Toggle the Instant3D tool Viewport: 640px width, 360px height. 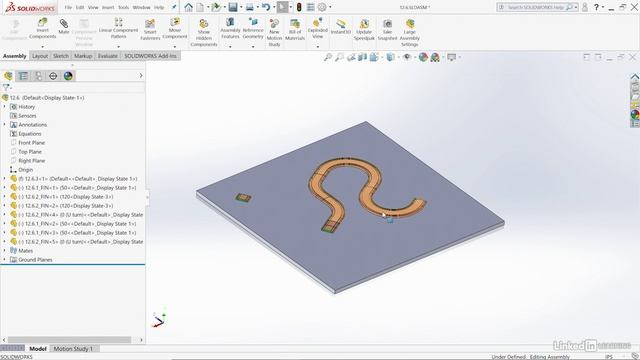pyautogui.click(x=340, y=26)
